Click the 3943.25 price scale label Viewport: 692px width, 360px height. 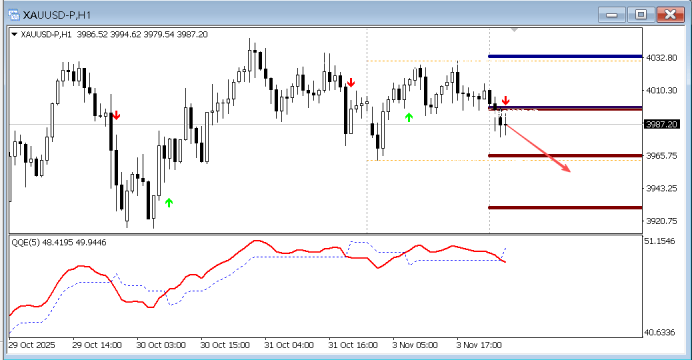pos(662,188)
